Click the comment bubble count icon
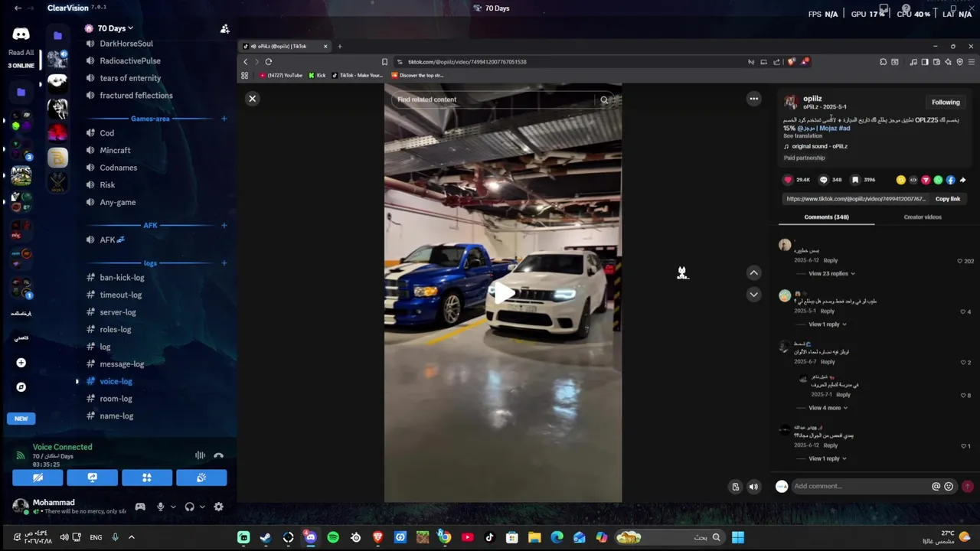980x551 pixels. click(x=824, y=180)
